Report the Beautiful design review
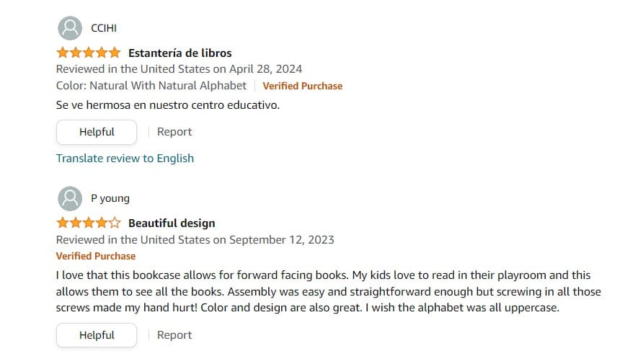This screenshot has height=364, width=643. [x=174, y=335]
